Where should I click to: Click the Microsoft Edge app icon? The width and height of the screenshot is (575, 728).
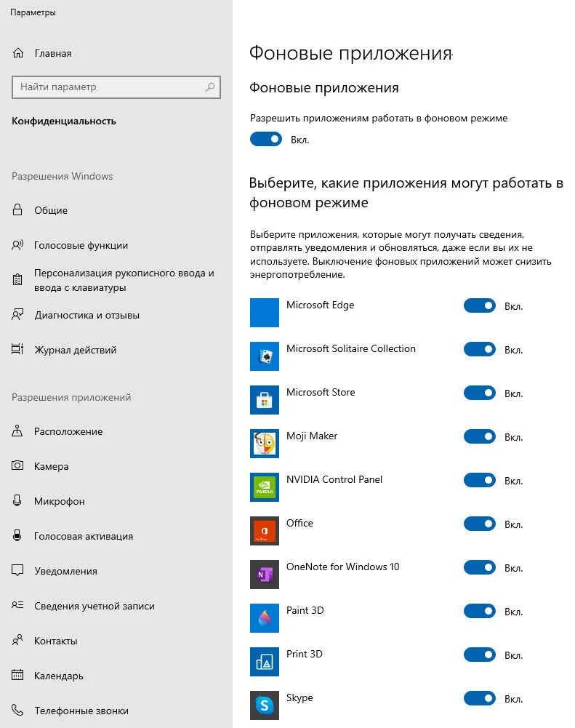pos(265,313)
